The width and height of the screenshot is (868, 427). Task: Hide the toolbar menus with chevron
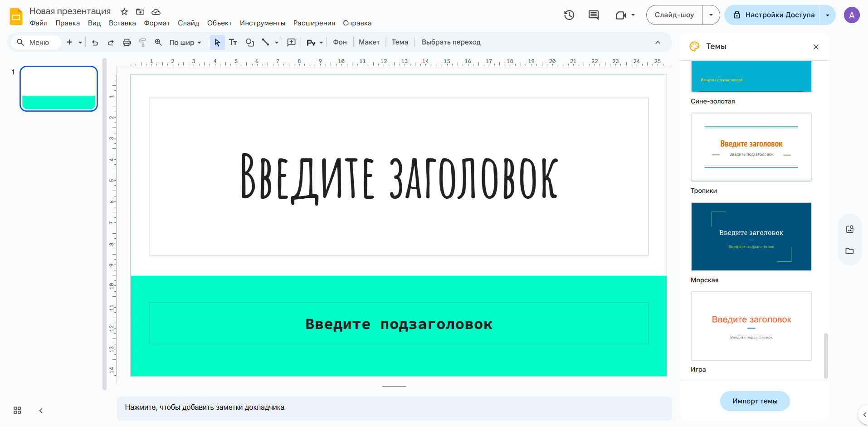click(x=658, y=42)
